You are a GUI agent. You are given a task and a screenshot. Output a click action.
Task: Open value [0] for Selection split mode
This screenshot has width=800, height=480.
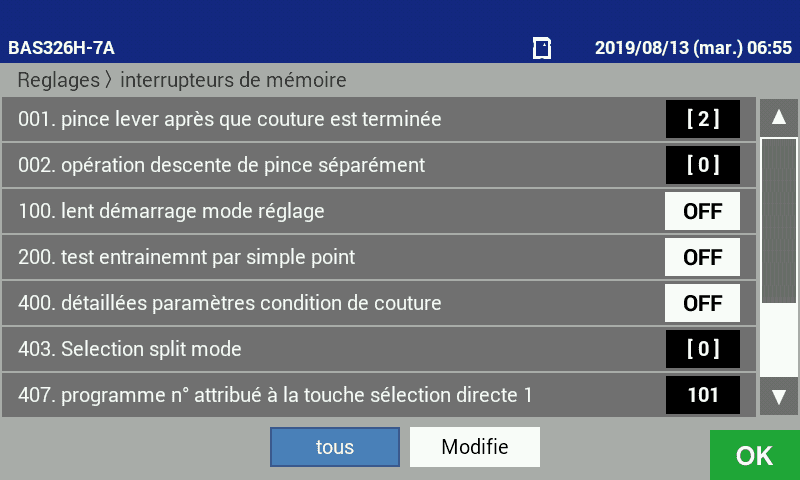point(702,349)
